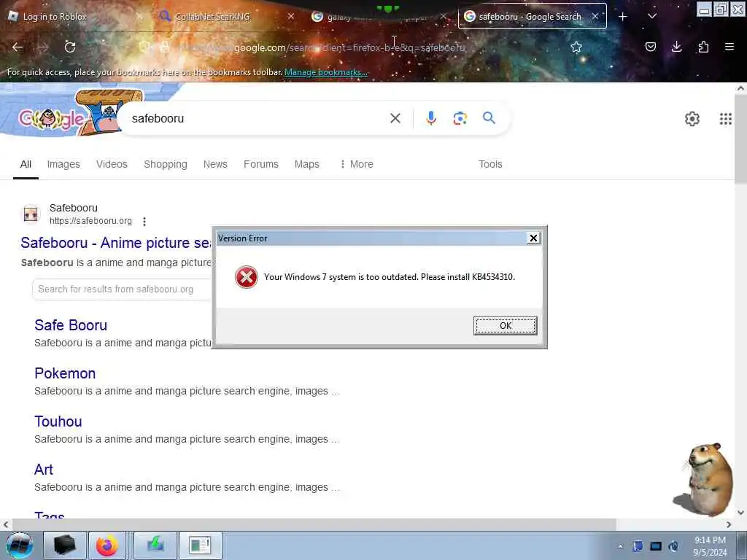Image resolution: width=747 pixels, height=560 pixels.
Task: Select the All search filter
Action: (26, 164)
